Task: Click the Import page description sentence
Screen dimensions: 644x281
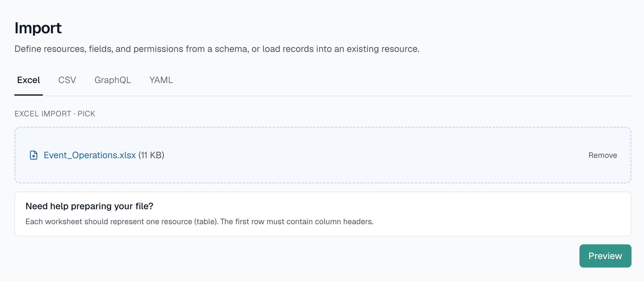Action: tap(217, 49)
